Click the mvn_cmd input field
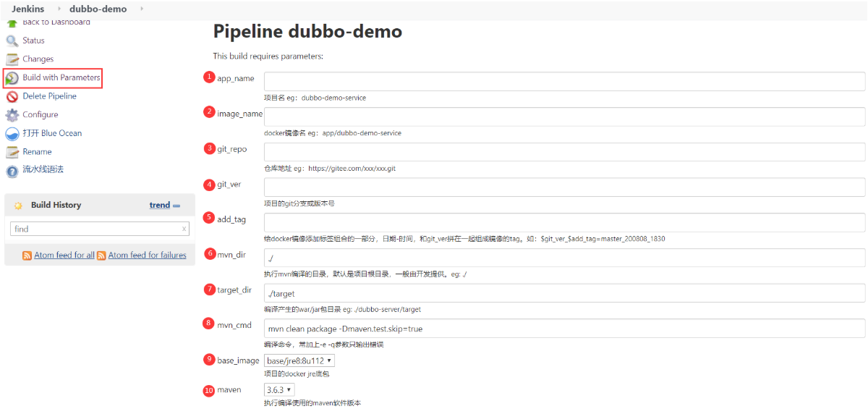This screenshot has height=414, width=868. pos(564,329)
